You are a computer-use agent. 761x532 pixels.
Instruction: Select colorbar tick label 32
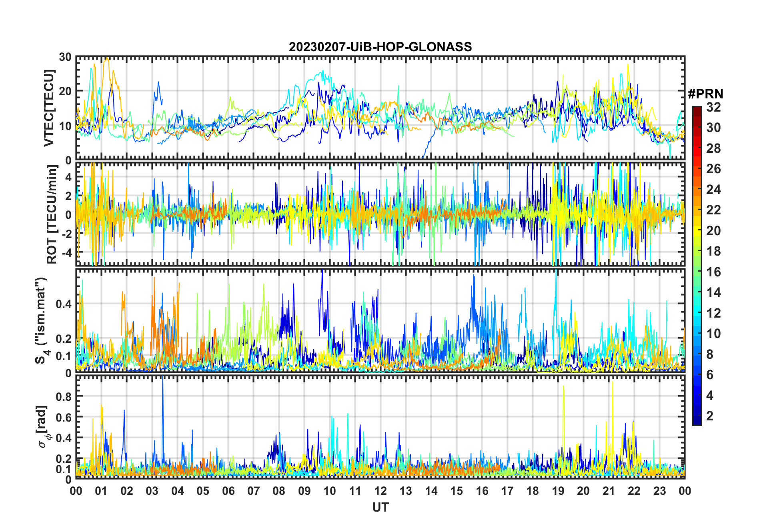click(x=713, y=107)
